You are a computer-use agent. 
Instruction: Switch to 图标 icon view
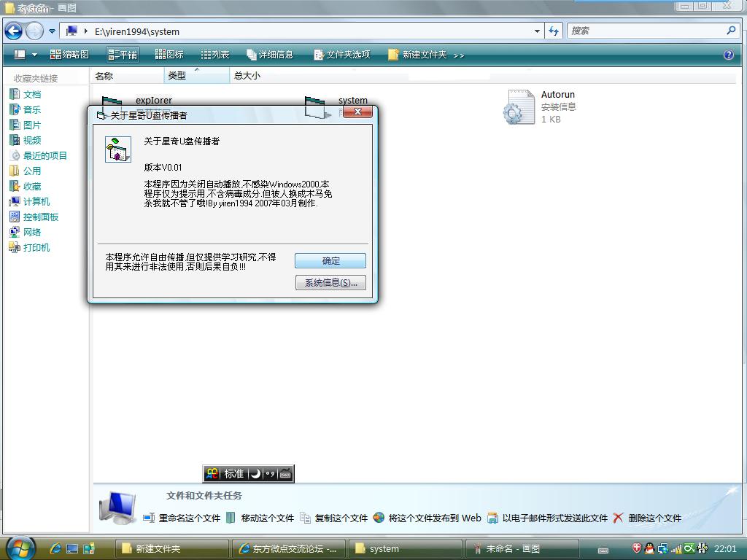click(169, 55)
